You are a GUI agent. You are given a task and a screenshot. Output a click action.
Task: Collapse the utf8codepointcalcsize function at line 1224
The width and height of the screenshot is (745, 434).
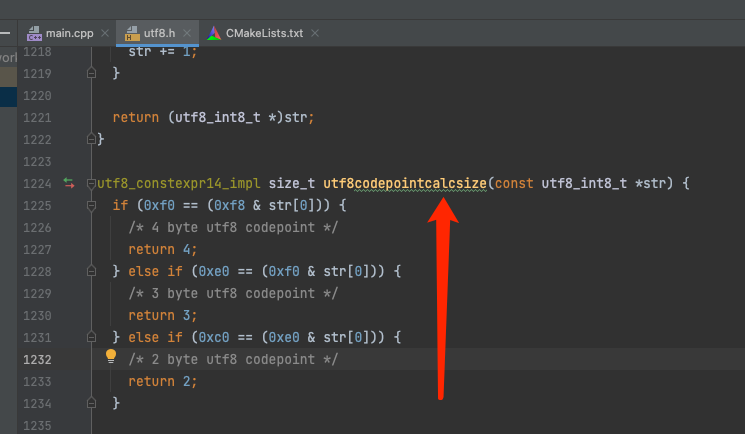click(92, 183)
